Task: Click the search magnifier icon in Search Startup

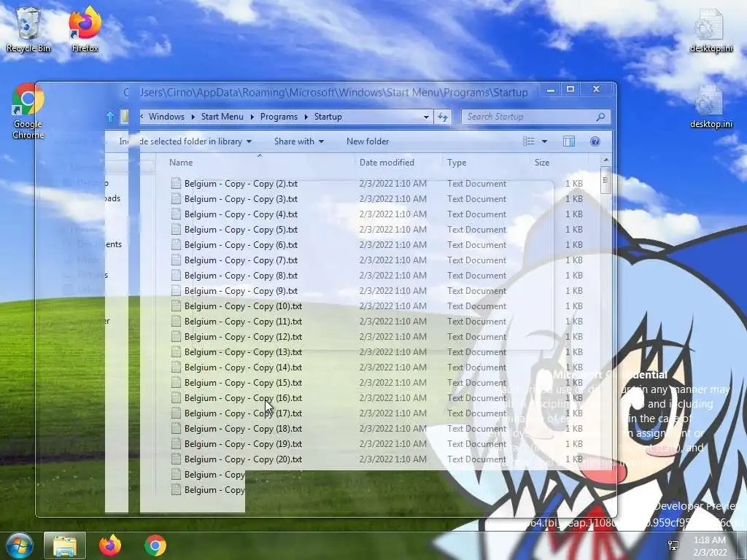Action: pyautogui.click(x=601, y=117)
